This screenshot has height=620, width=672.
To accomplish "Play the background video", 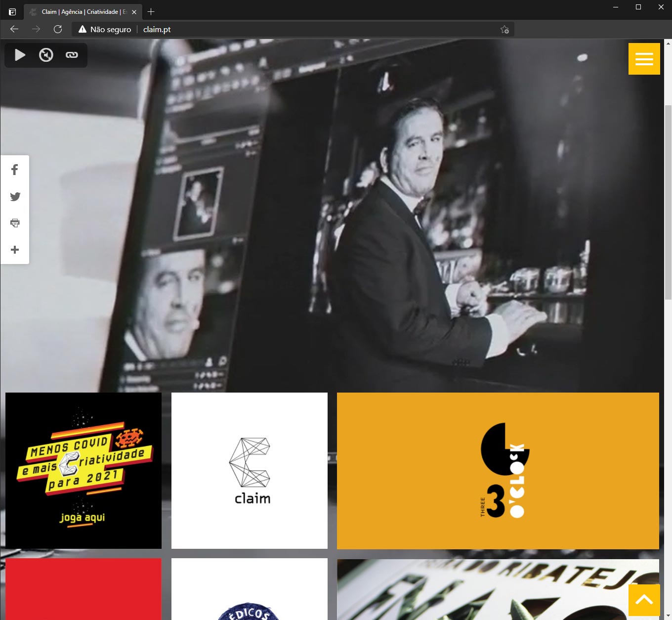I will pos(20,55).
